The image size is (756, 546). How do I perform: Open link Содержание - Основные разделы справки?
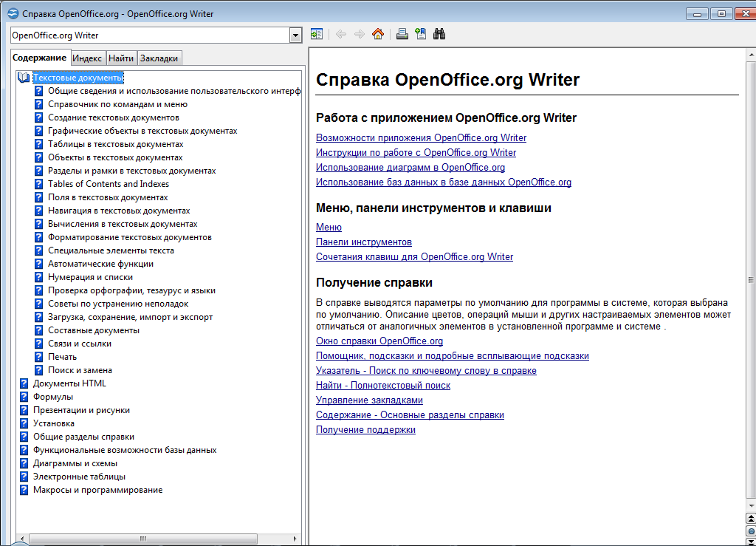pyautogui.click(x=410, y=414)
